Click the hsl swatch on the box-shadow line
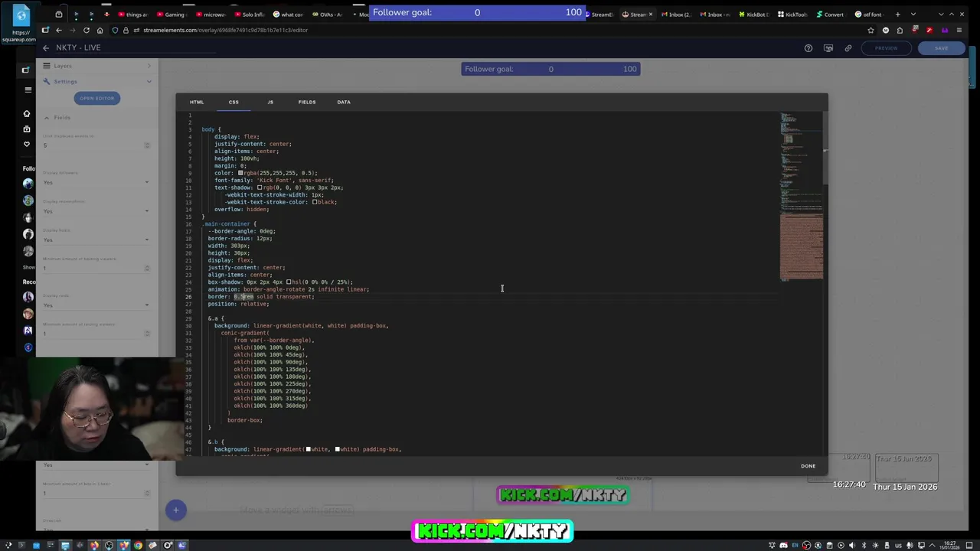This screenshot has height=551, width=980. click(x=289, y=282)
